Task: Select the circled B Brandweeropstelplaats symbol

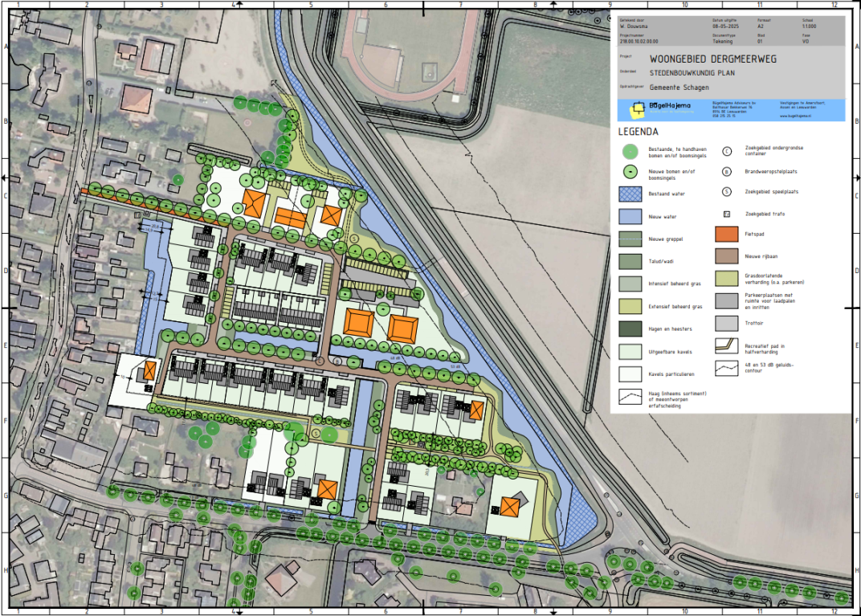Action: tap(726, 171)
